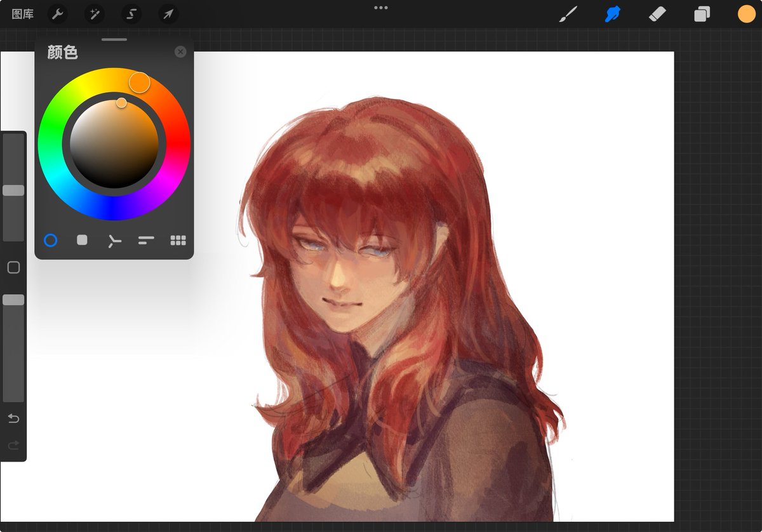Activate the Transform arrow tool
The image size is (762, 532).
pyautogui.click(x=168, y=14)
